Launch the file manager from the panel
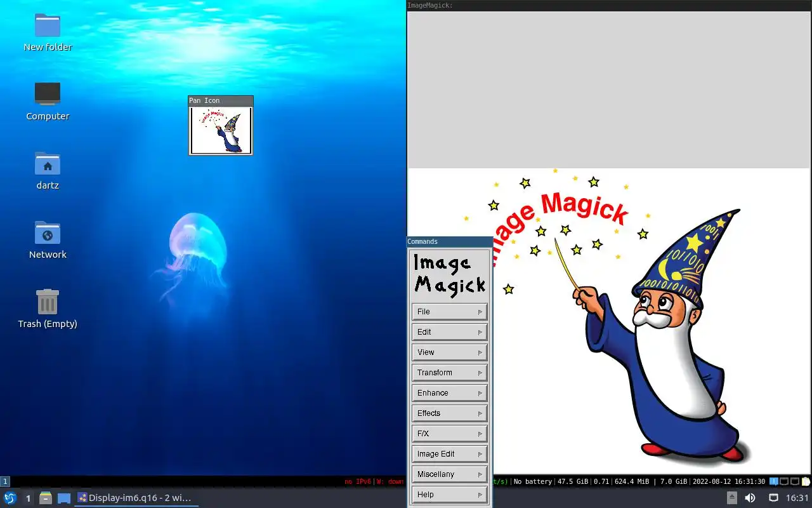The image size is (812, 508). tap(46, 498)
